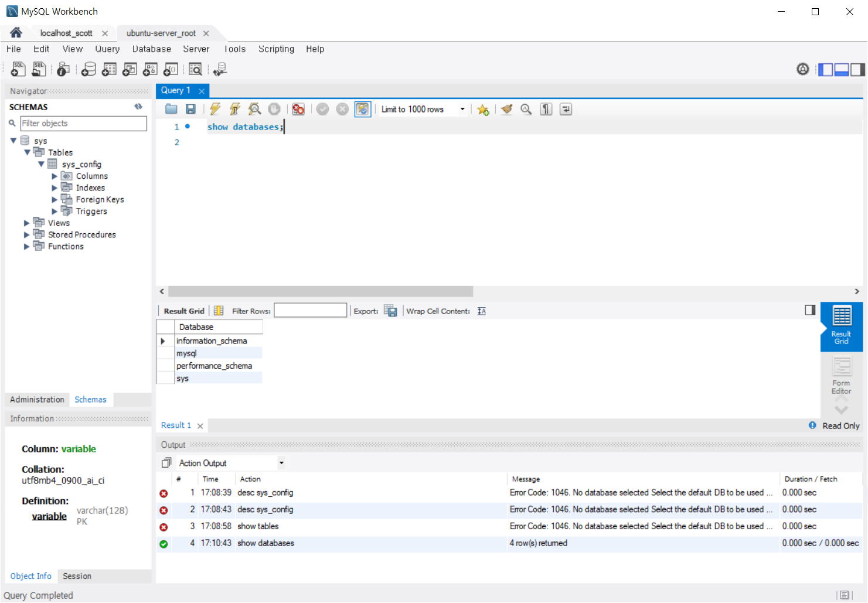Open the Query menu
This screenshot has width=868, height=603.
click(107, 49)
